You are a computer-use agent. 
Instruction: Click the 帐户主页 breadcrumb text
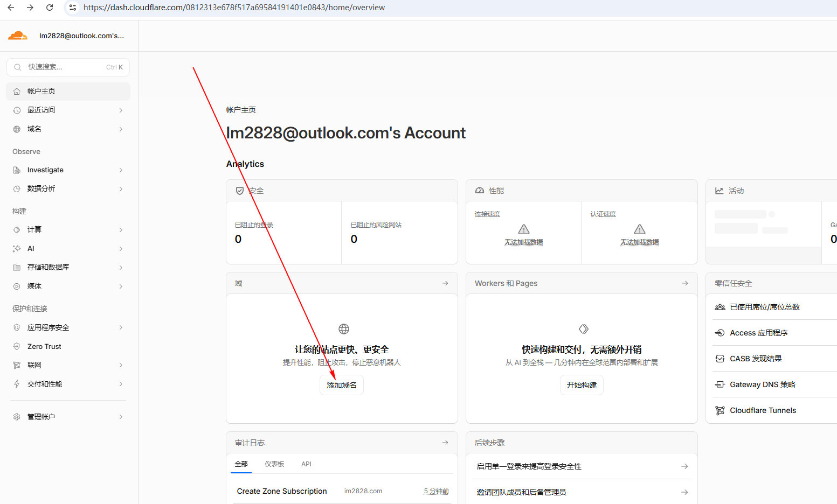241,110
